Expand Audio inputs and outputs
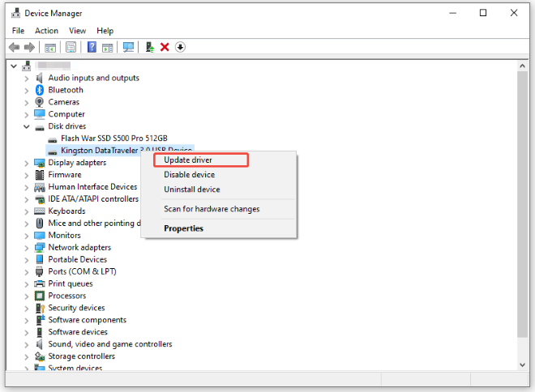Image resolution: width=535 pixels, height=392 pixels. [x=27, y=79]
